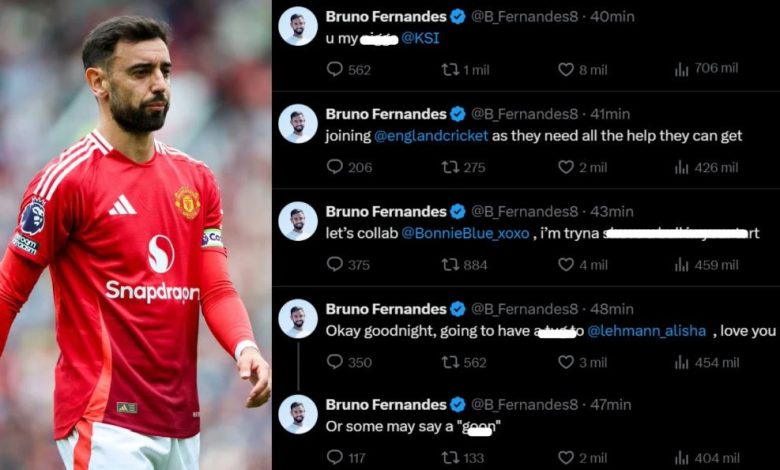Visit the @BonnieBlue_xoxo profile mention
Viewport: 780px width, 470px height.
(465, 233)
